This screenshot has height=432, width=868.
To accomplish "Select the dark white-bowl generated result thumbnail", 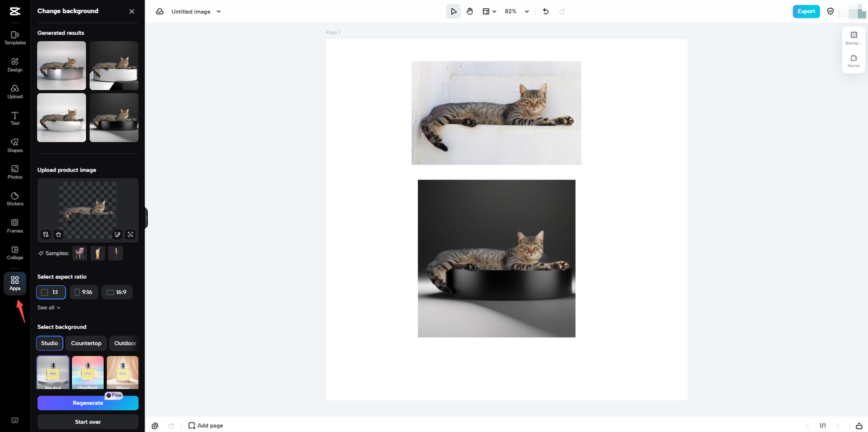I will coord(114,66).
